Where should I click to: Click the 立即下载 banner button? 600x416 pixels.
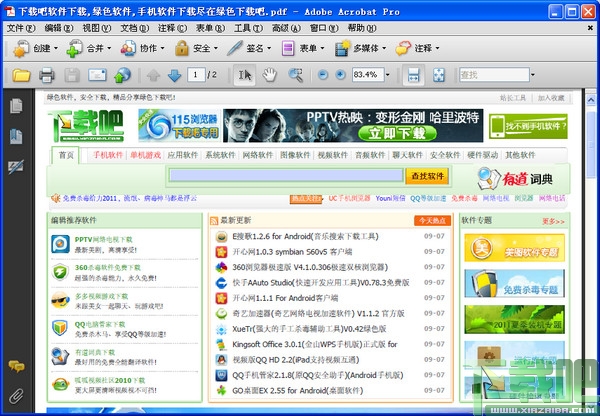(x=397, y=133)
